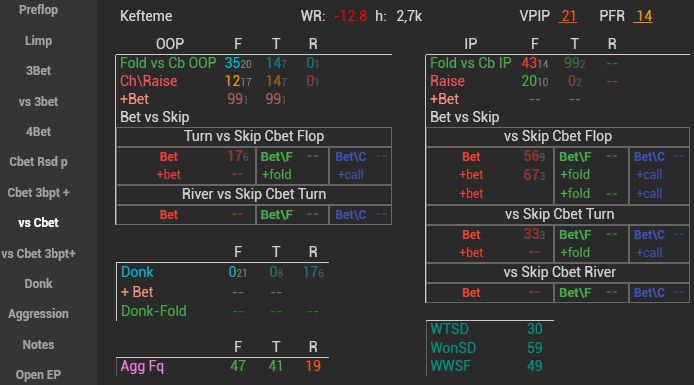Click the vs Skip Cbet River header

point(559,272)
